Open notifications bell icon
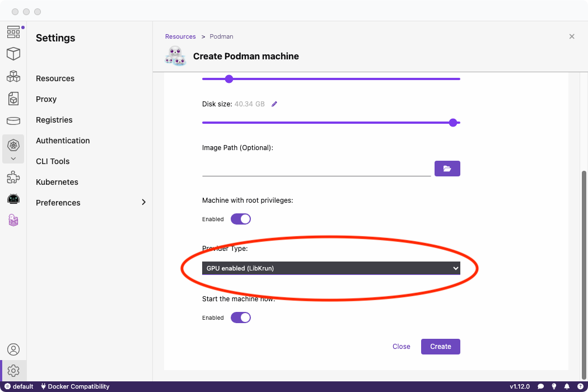This screenshot has width=588, height=392. (567, 386)
